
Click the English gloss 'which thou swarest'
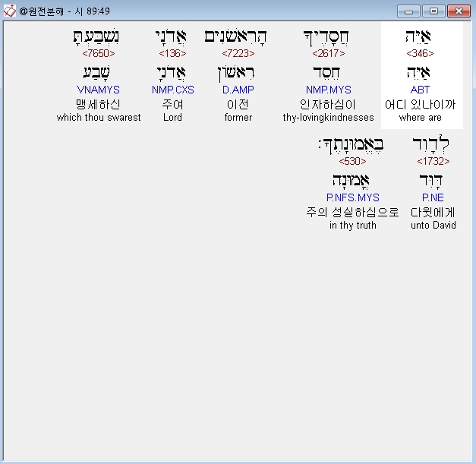tap(99, 117)
